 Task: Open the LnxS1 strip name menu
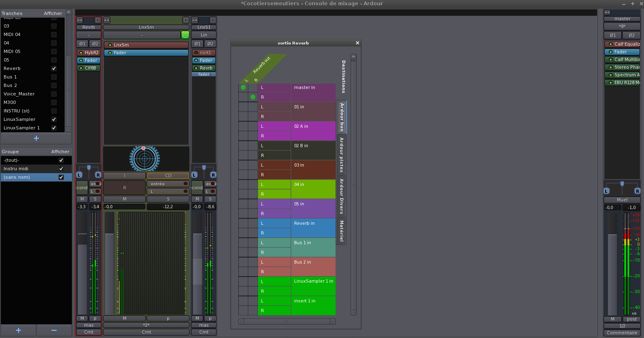click(x=204, y=27)
